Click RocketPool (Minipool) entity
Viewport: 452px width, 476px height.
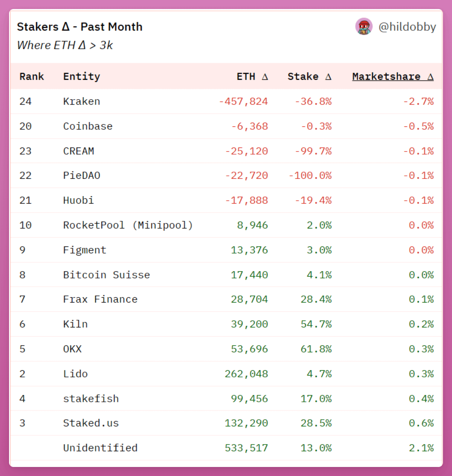click(128, 225)
